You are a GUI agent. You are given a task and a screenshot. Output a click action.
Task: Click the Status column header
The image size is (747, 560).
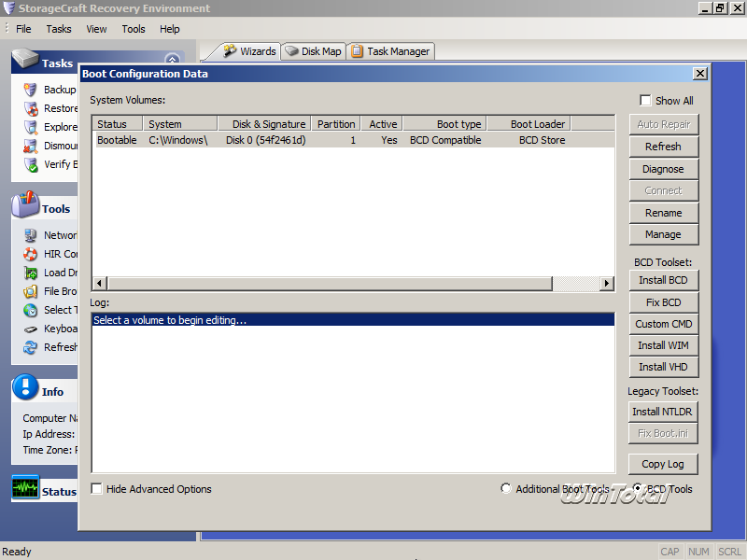point(118,124)
